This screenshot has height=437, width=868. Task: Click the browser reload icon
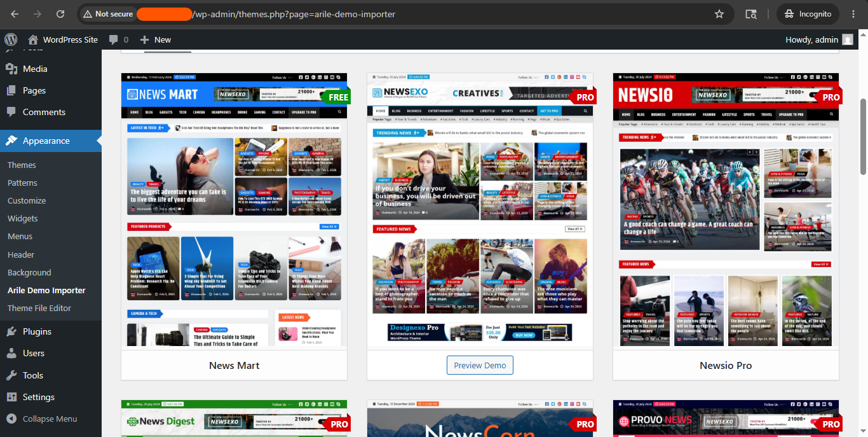(x=60, y=14)
